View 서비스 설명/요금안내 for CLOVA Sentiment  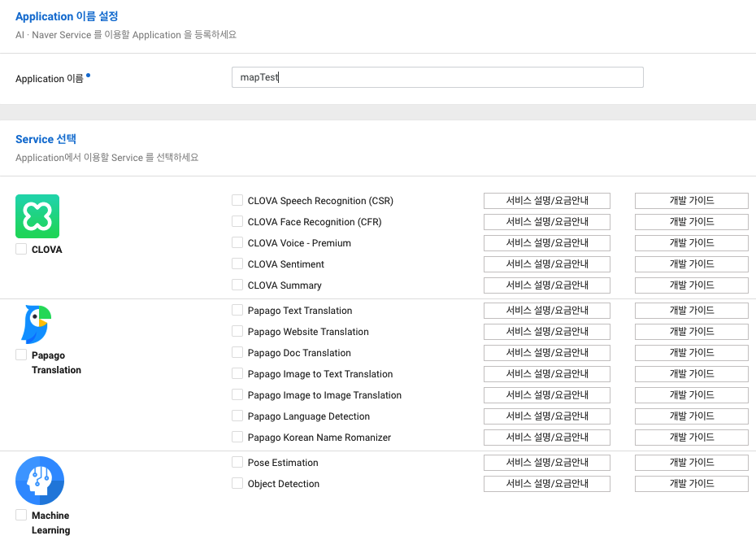547,264
